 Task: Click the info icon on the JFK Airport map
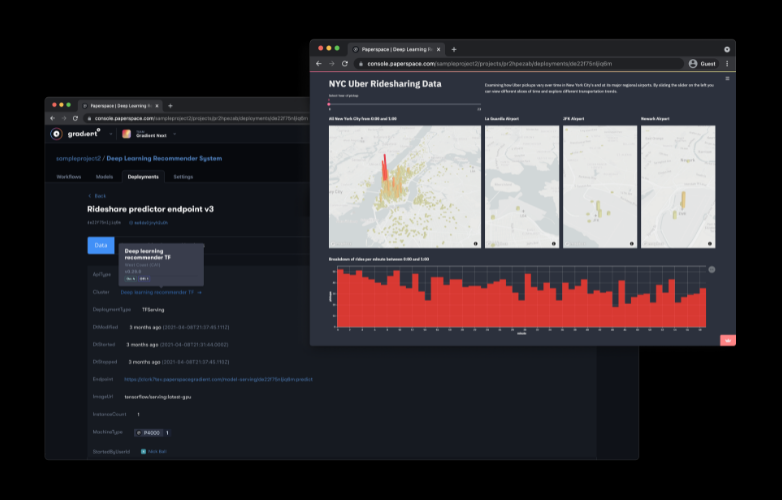click(631, 244)
